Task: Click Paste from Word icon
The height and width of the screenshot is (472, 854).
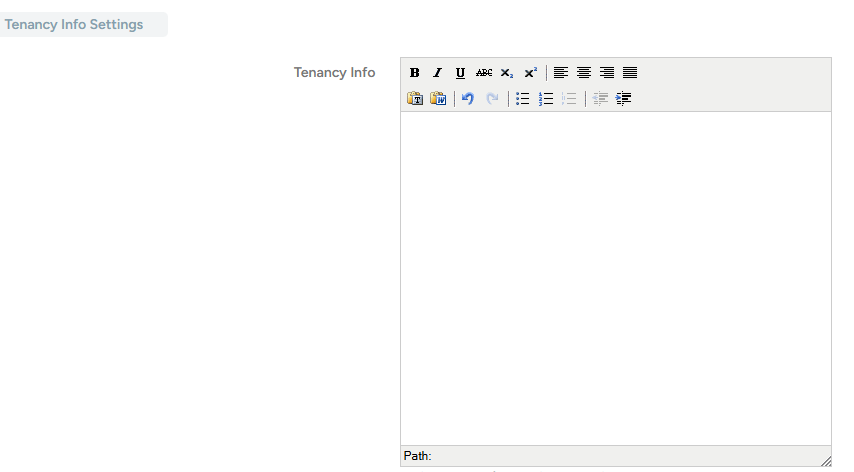Action: [438, 99]
